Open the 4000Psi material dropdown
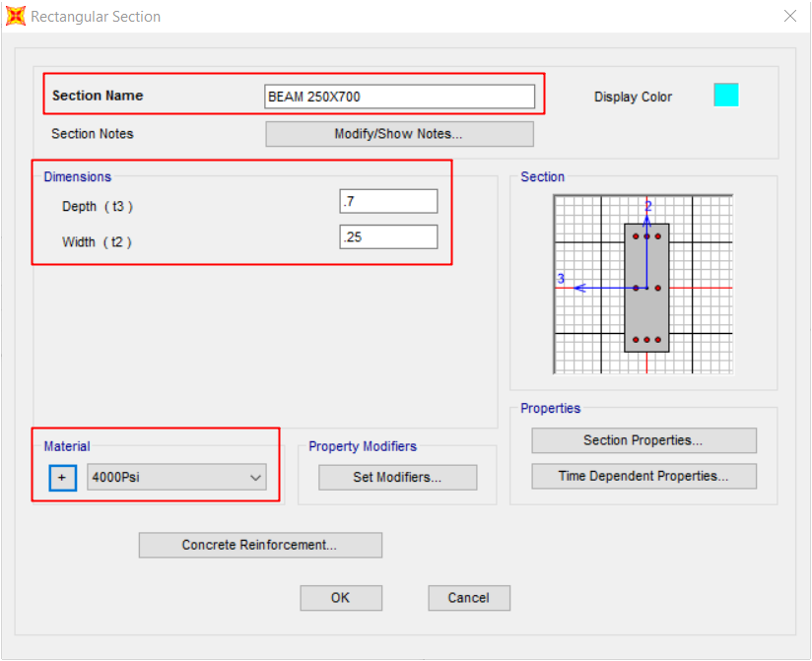This screenshot has height=661, width=812. [x=176, y=477]
